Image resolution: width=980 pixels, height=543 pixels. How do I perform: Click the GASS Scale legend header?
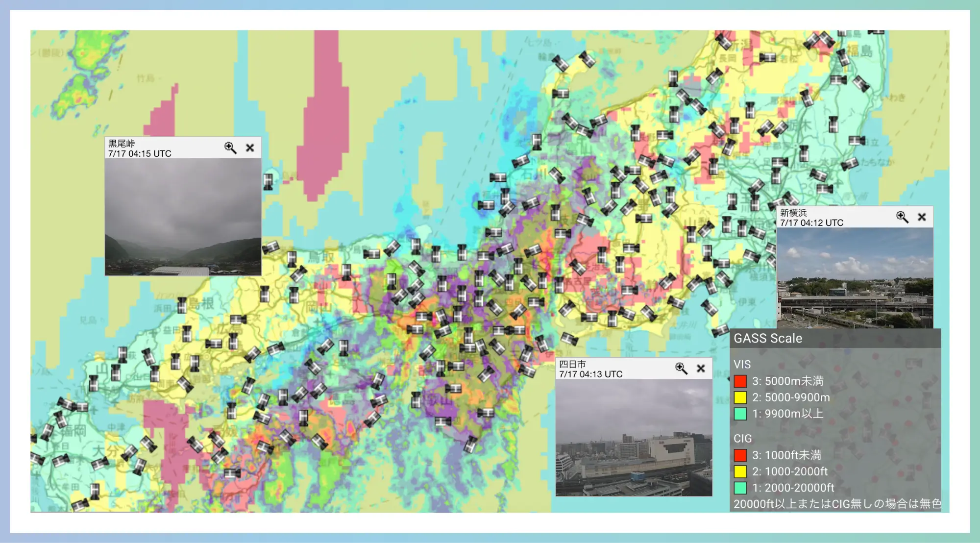835,338
